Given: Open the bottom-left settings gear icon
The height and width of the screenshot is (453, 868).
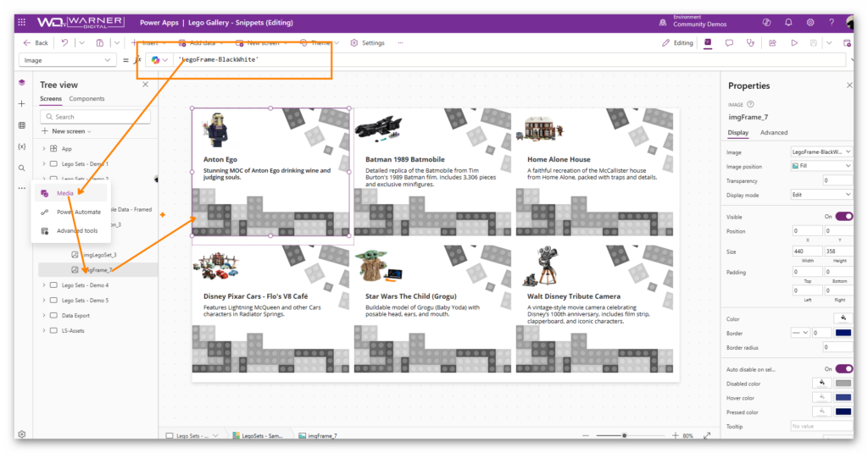Looking at the screenshot, I should [x=21, y=434].
